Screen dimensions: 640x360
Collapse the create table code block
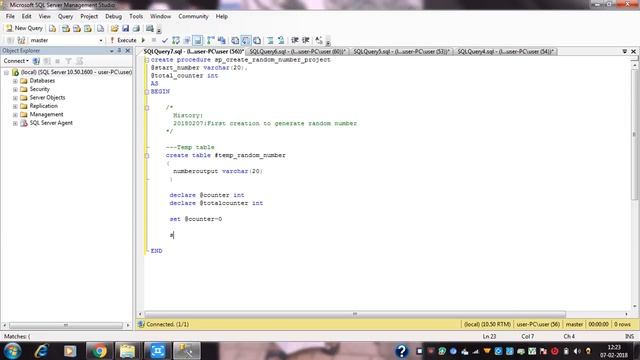tap(147, 156)
